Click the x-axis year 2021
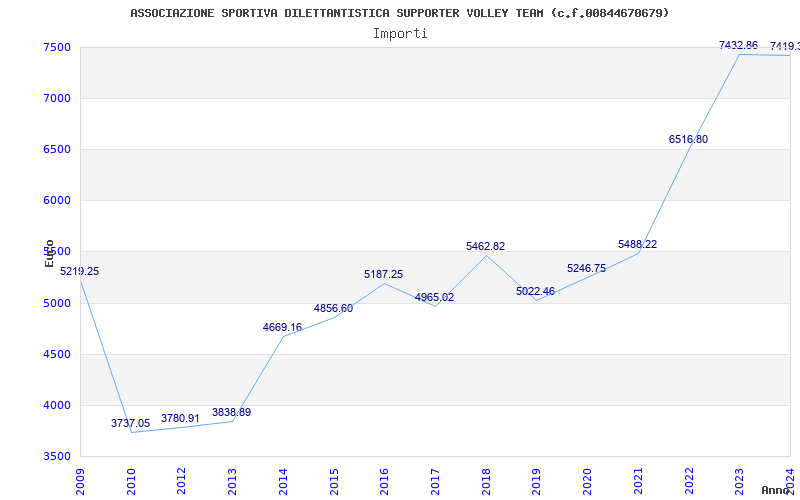 click(638, 481)
